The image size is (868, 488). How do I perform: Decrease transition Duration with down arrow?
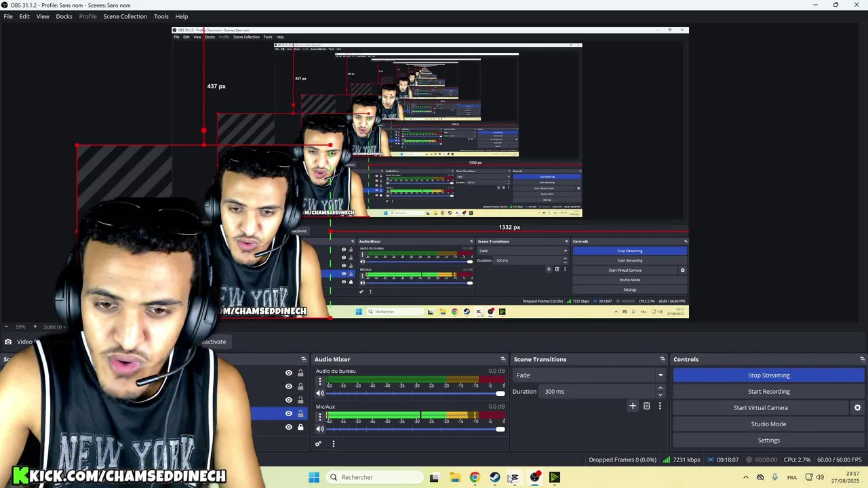pos(660,394)
